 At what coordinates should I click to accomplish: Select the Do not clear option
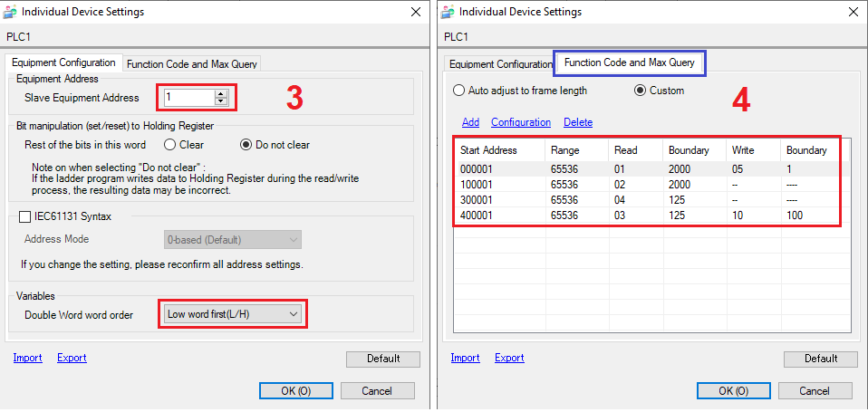coord(246,145)
